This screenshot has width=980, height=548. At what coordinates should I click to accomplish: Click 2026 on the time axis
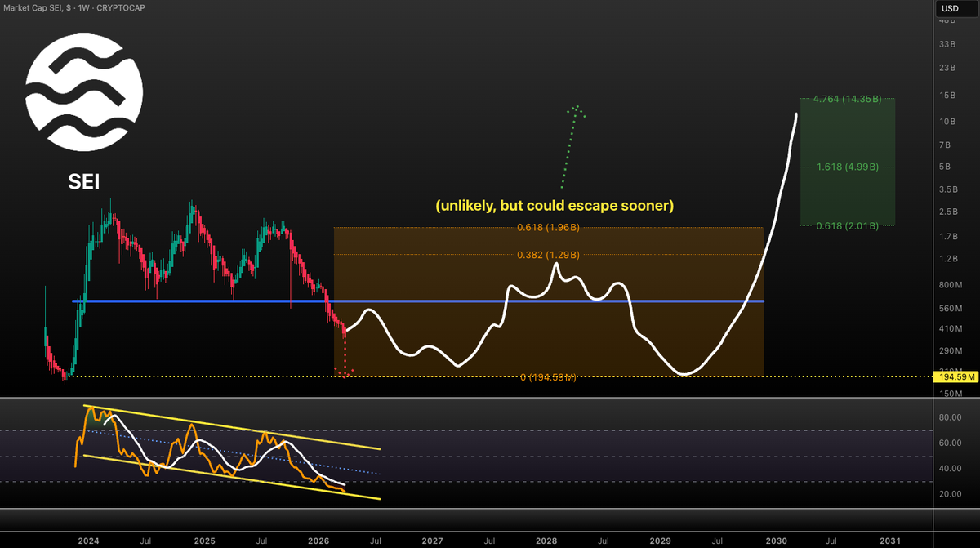point(318,541)
